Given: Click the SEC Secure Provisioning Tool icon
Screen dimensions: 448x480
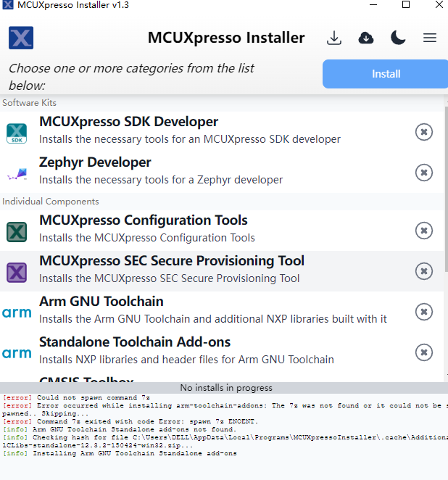Looking at the screenshot, I should [17, 272].
